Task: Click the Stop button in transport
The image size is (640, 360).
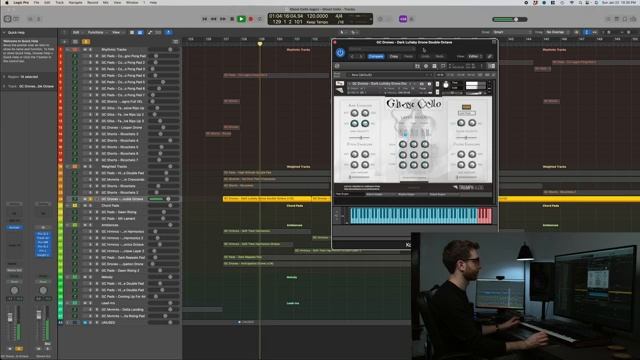Action: (x=232, y=19)
